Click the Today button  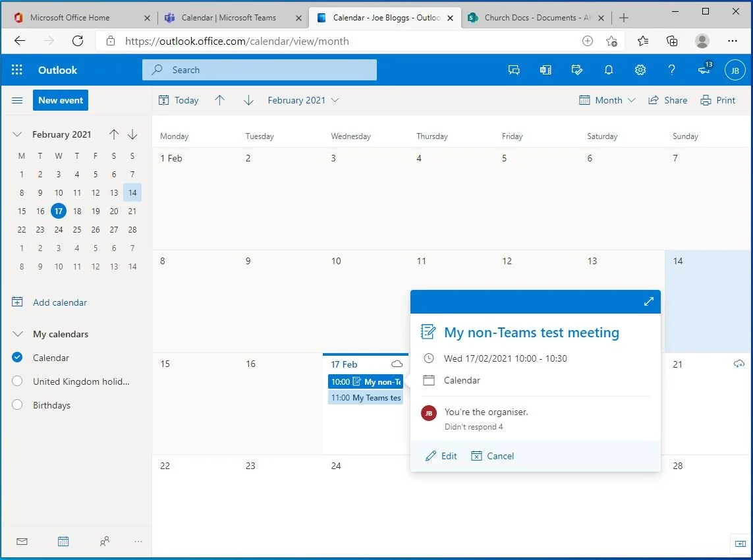click(x=179, y=100)
